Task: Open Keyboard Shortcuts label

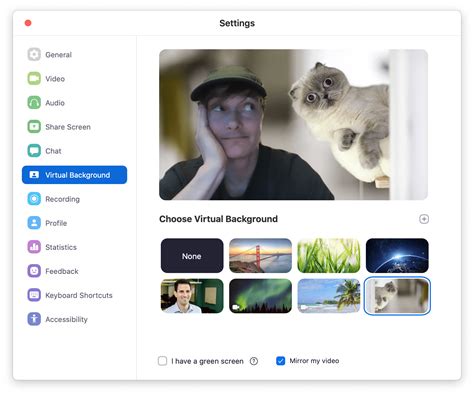Action: coord(79,295)
